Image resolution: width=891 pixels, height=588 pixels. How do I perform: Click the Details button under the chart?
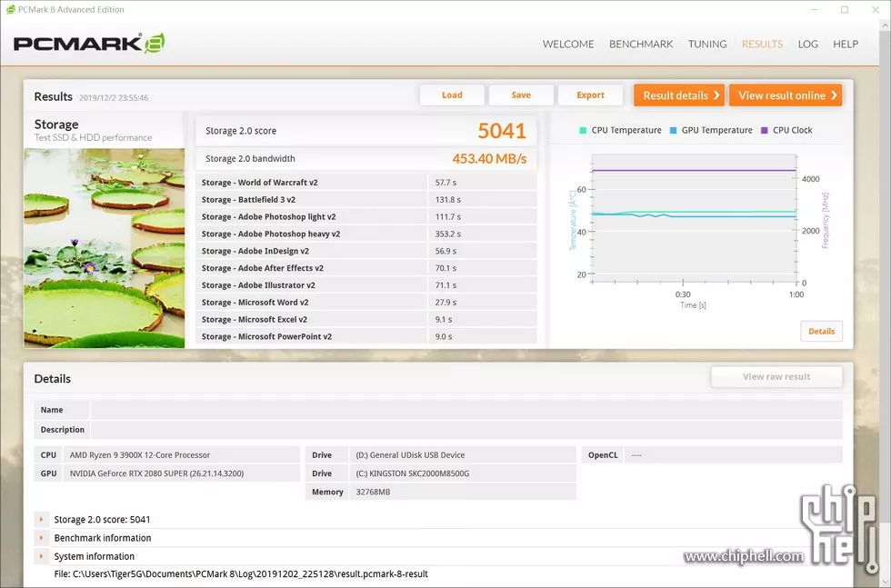821,331
